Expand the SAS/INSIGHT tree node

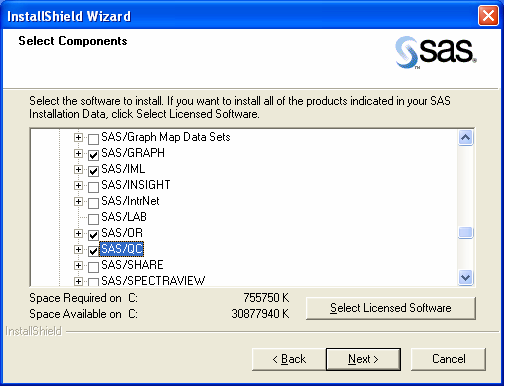(x=78, y=185)
